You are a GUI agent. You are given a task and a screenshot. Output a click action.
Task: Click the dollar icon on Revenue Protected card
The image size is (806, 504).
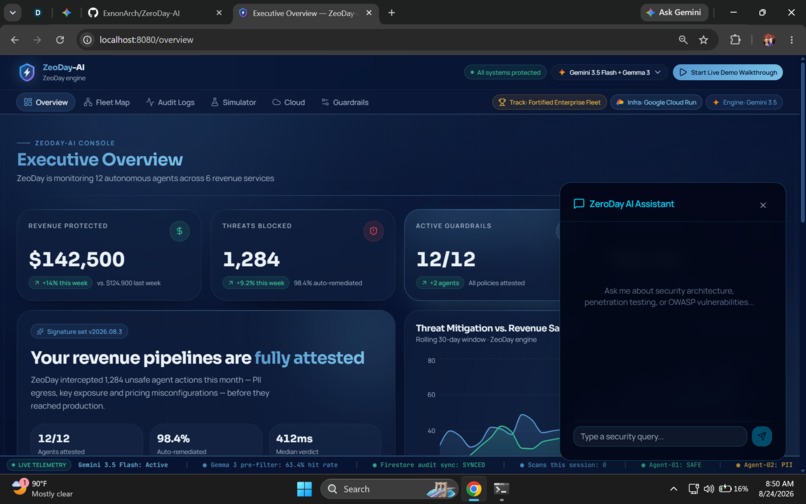(x=179, y=231)
